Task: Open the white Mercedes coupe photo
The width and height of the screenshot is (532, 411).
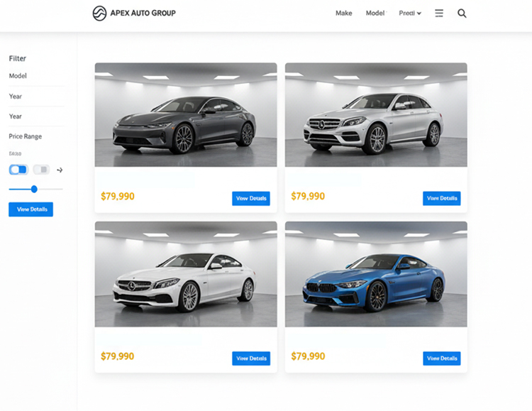Action: [x=186, y=274]
